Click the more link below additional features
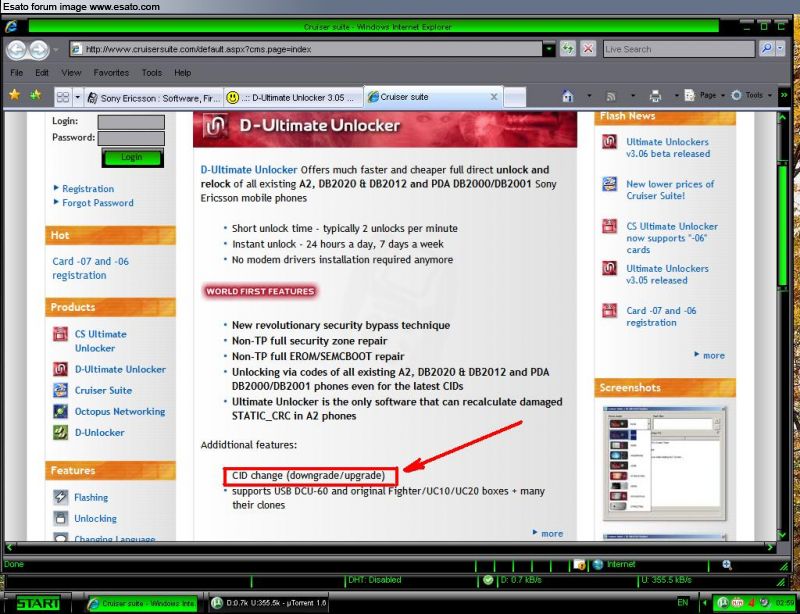This screenshot has height=614, width=800. click(552, 533)
